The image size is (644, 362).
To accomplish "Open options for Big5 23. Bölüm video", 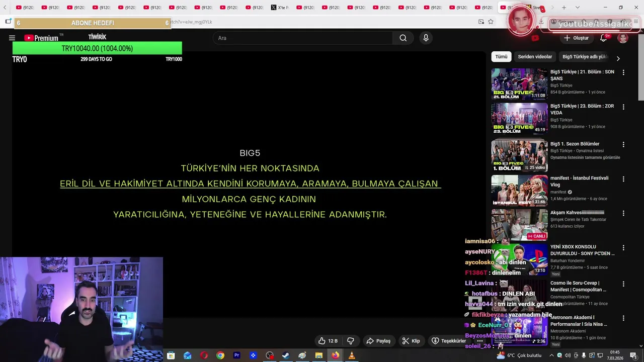I will pos(623,107).
